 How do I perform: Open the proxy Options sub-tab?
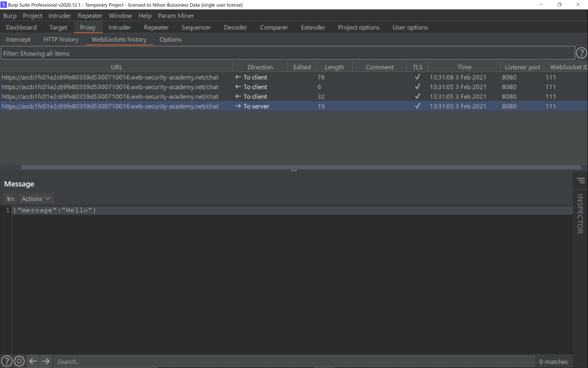171,39
